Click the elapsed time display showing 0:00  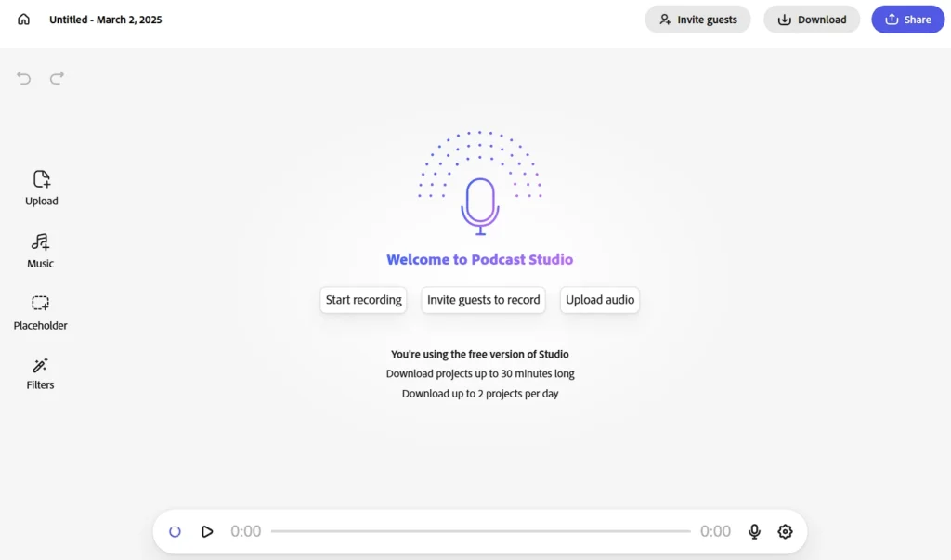pos(245,531)
